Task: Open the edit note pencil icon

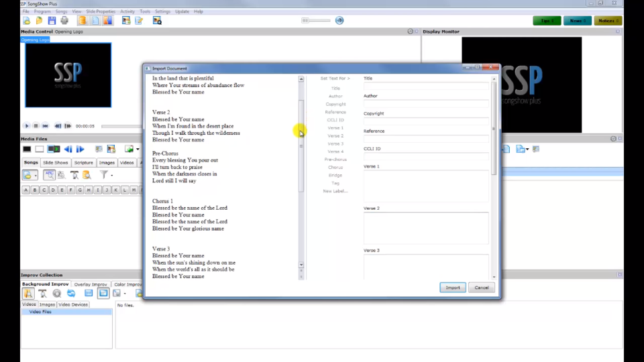Action: coord(139,21)
